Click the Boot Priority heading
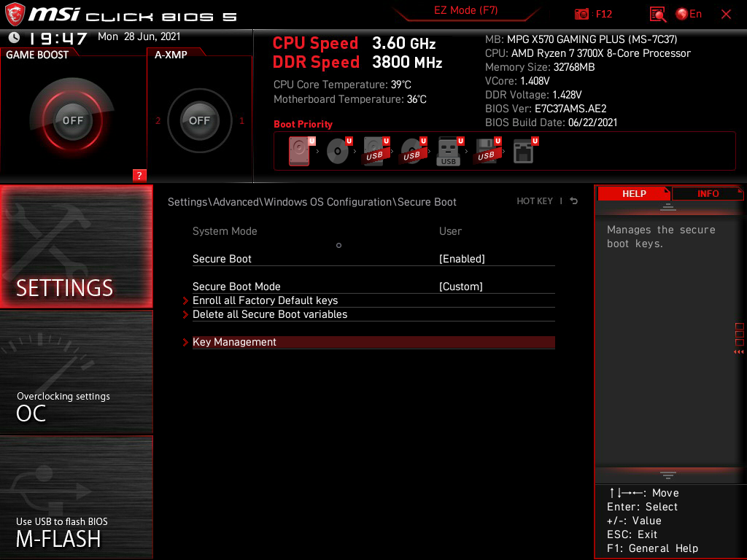The width and height of the screenshot is (747, 560). click(x=303, y=124)
